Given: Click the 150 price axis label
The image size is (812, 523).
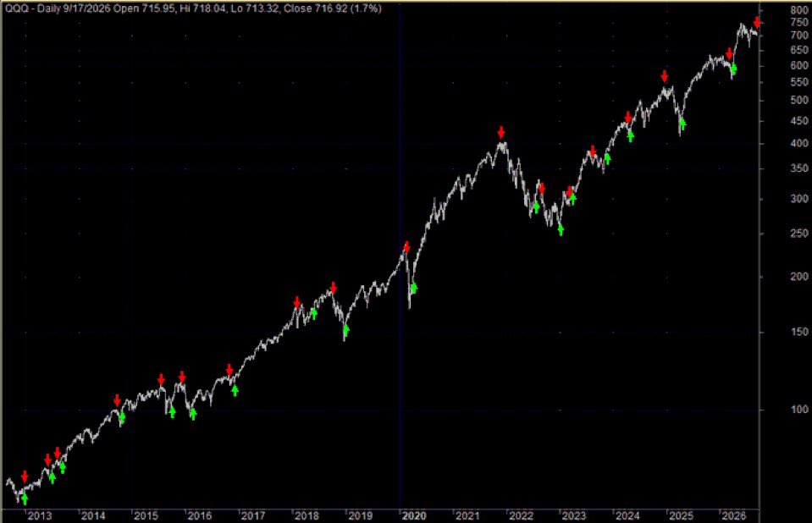Looking at the screenshot, I should [x=799, y=332].
